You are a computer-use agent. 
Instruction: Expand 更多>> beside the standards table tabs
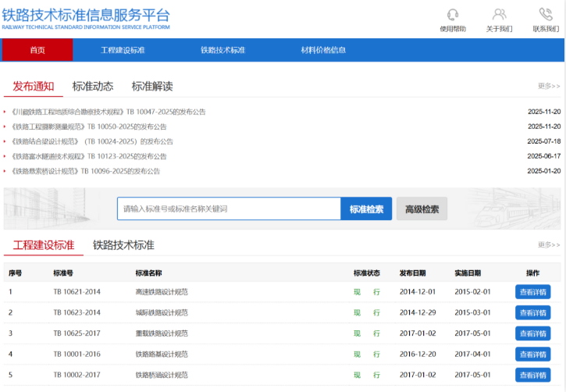(549, 245)
